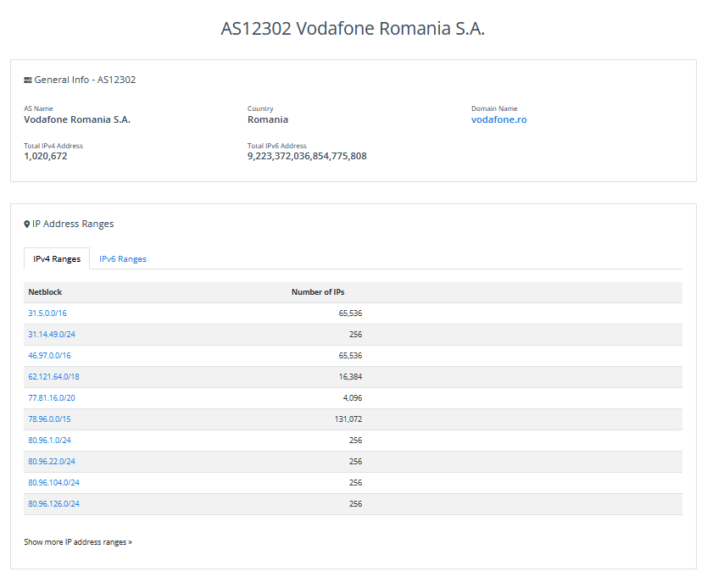The image size is (707, 588).
Task: Open netblock 80.96.126.0/24
Action: click(x=53, y=504)
